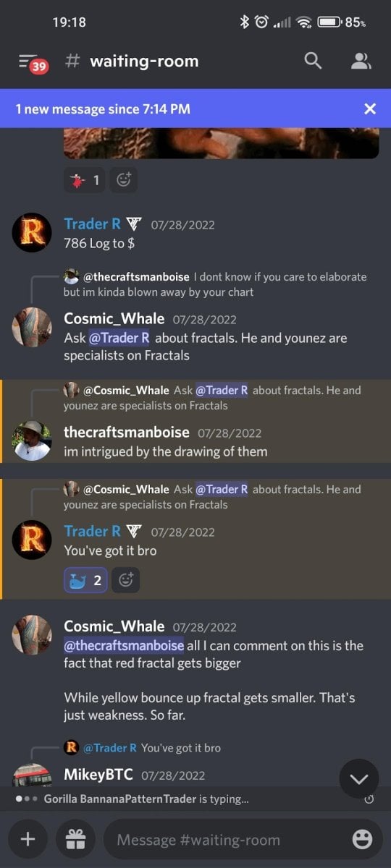Screen dimensions: 391x868
Task: Toggle the red reaction with count 1
Action: click(85, 180)
